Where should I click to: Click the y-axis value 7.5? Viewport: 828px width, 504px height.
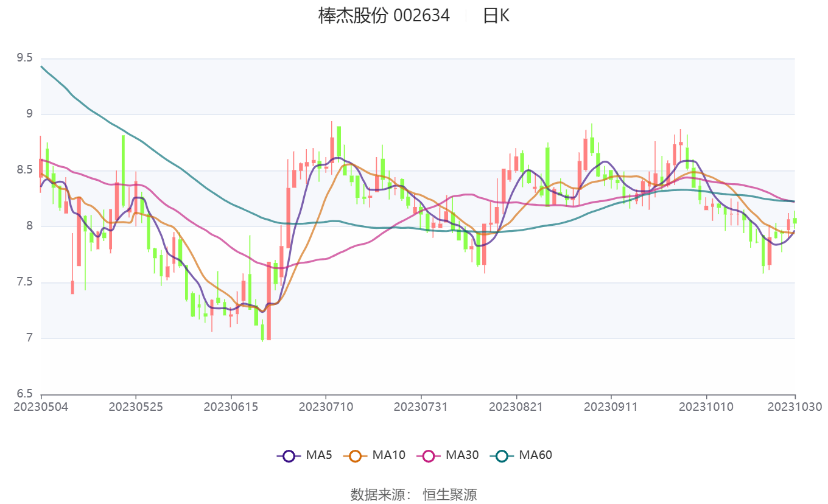pyautogui.click(x=25, y=282)
